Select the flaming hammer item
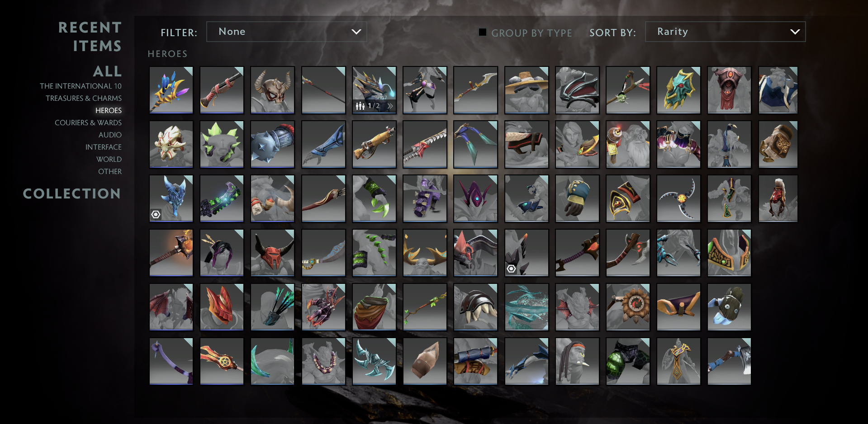 click(x=171, y=253)
